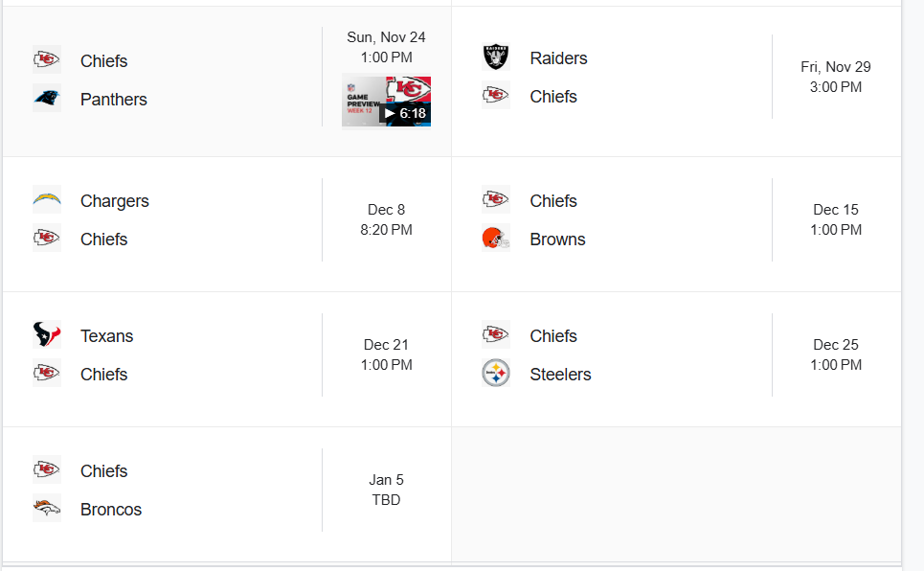Select the Texans team name
This screenshot has height=571, width=924.
click(x=106, y=335)
